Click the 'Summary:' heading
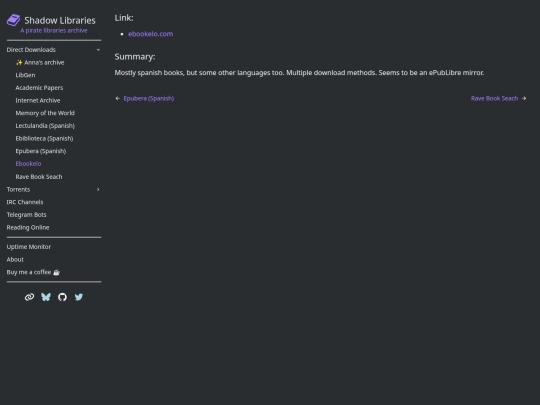 (135, 57)
